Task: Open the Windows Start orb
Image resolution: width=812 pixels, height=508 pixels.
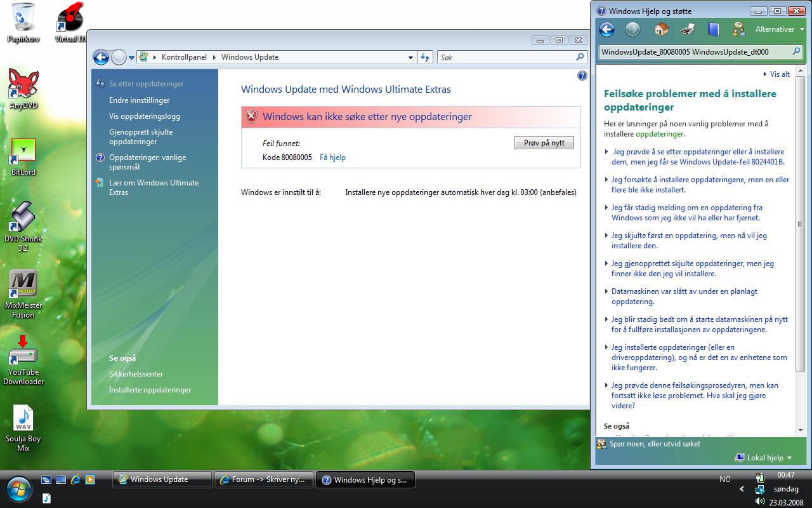Action: [19, 488]
